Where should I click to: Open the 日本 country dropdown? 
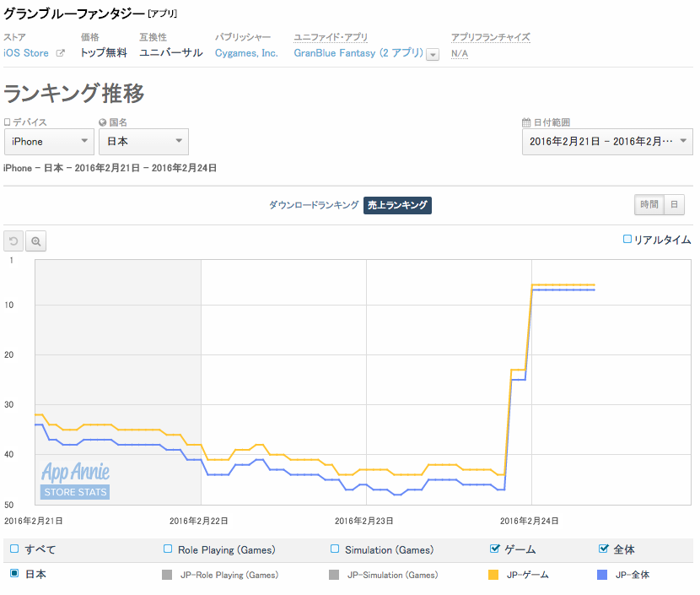coord(143,142)
